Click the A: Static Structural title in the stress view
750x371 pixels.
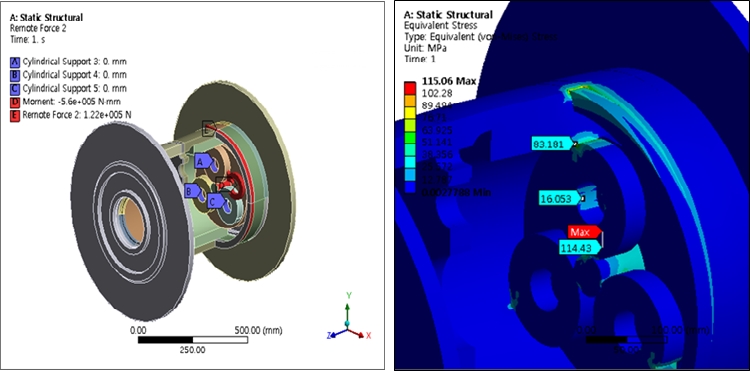tap(448, 15)
